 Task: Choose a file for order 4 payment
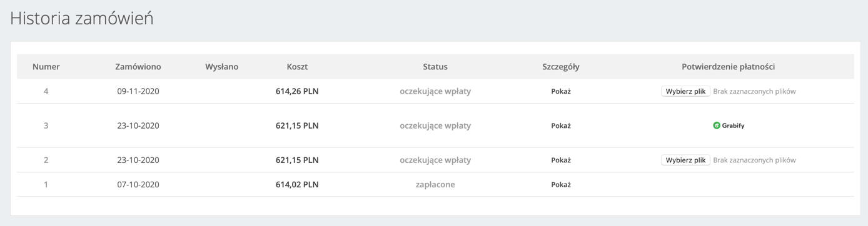(685, 91)
